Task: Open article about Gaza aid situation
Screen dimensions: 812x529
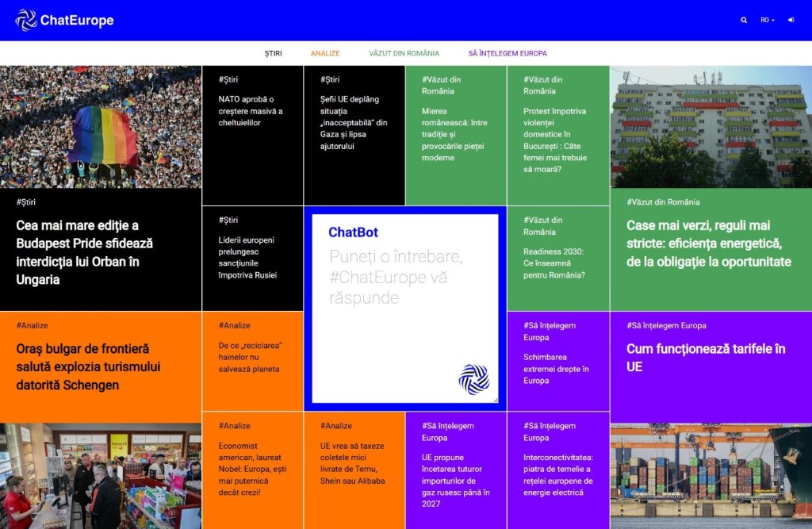Action: pyautogui.click(x=354, y=123)
